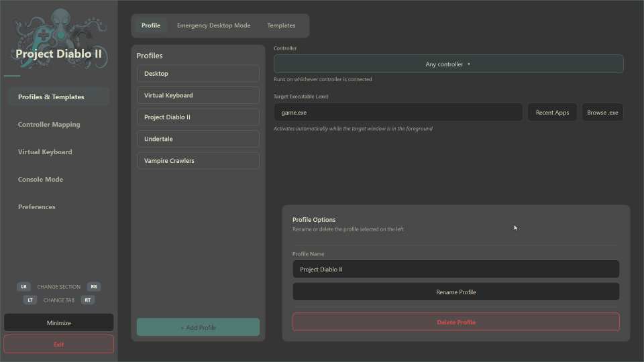Select the Desktop profile
The height and width of the screenshot is (362, 644).
coord(198,74)
